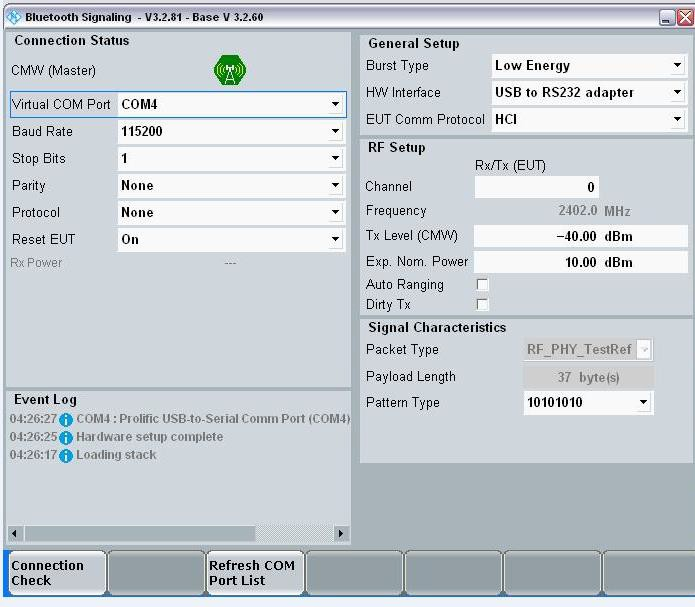Click the Event Log scroll left arrow
The image size is (695, 607).
pyautogui.click(x=15, y=533)
